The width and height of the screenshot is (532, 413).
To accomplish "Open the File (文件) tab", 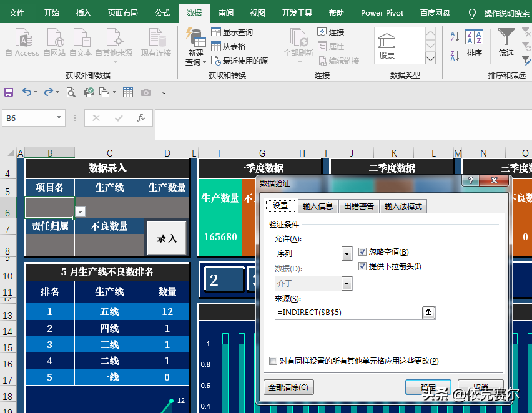I will pyautogui.click(x=17, y=13).
